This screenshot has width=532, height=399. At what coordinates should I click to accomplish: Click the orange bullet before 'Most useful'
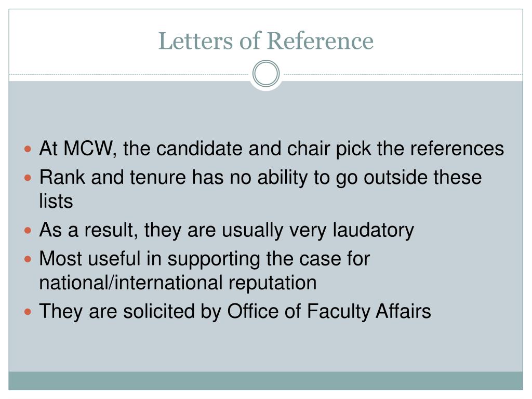click(28, 259)
